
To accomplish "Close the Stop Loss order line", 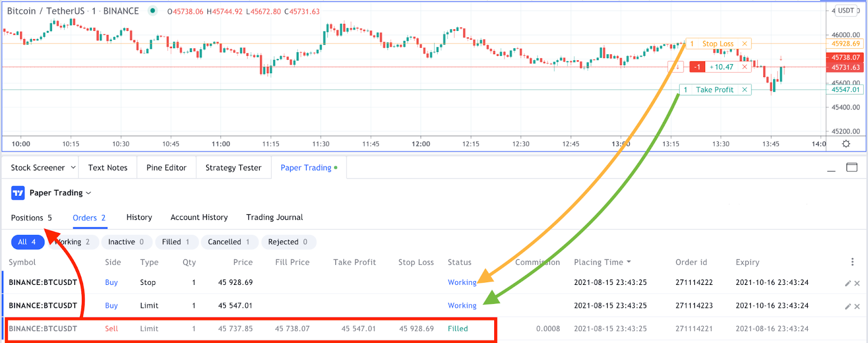I will (745, 44).
